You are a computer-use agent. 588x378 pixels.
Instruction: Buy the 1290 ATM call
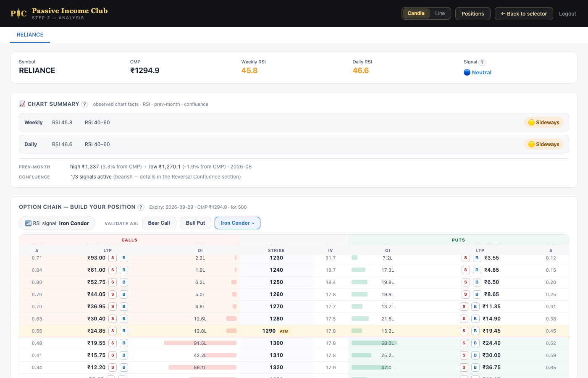124,331
